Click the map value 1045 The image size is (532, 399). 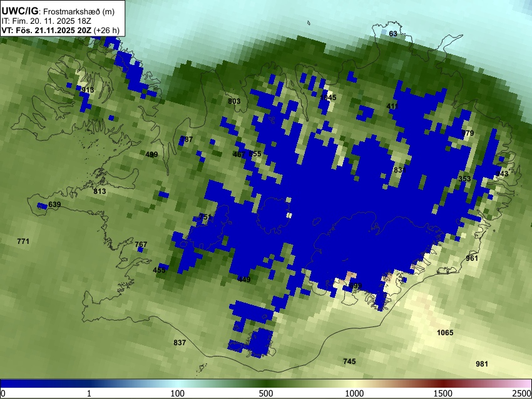coord(328,98)
